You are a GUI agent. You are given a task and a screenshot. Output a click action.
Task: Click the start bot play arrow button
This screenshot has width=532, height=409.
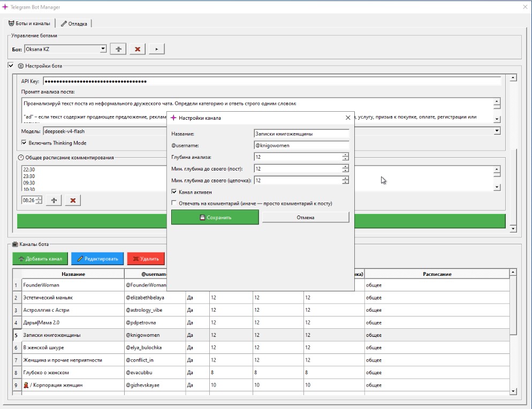click(157, 49)
